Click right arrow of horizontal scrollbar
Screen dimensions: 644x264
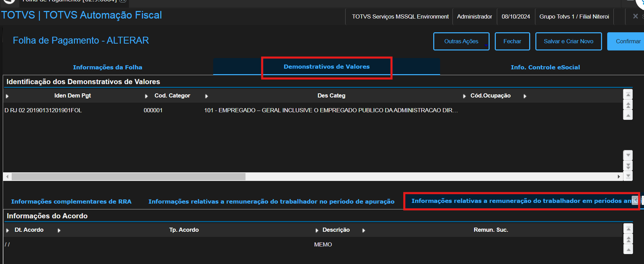619,176
